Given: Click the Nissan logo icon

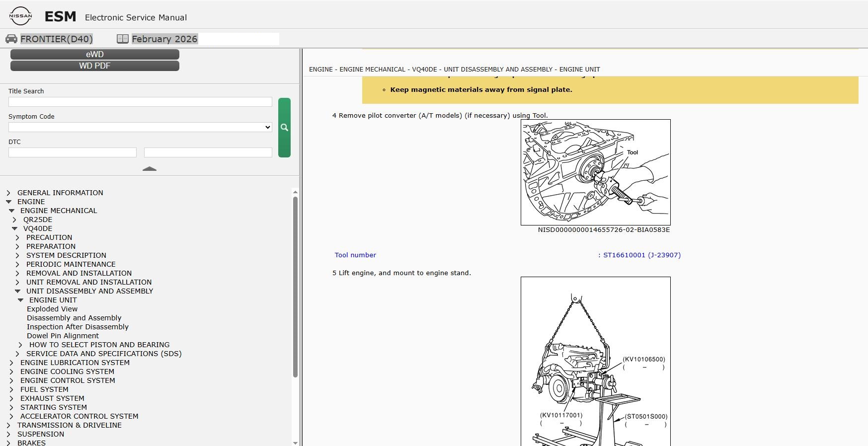Looking at the screenshot, I should [20, 16].
